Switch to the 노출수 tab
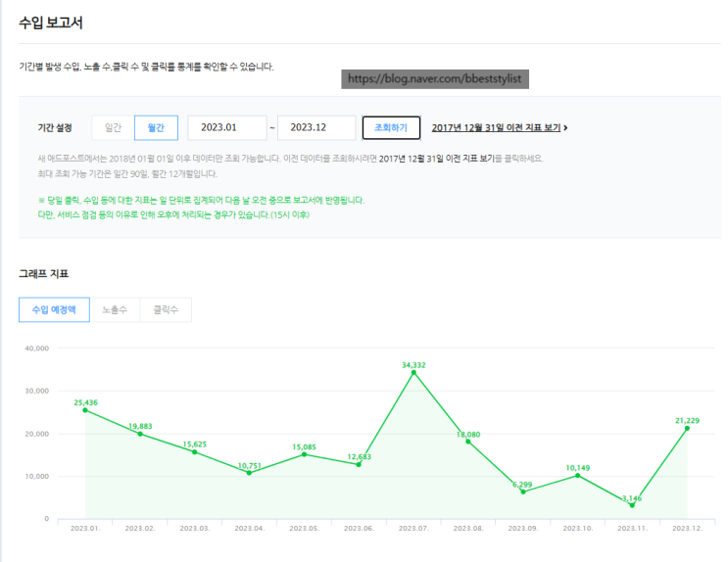Image resolution: width=728 pixels, height=562 pixels. pyautogui.click(x=115, y=309)
